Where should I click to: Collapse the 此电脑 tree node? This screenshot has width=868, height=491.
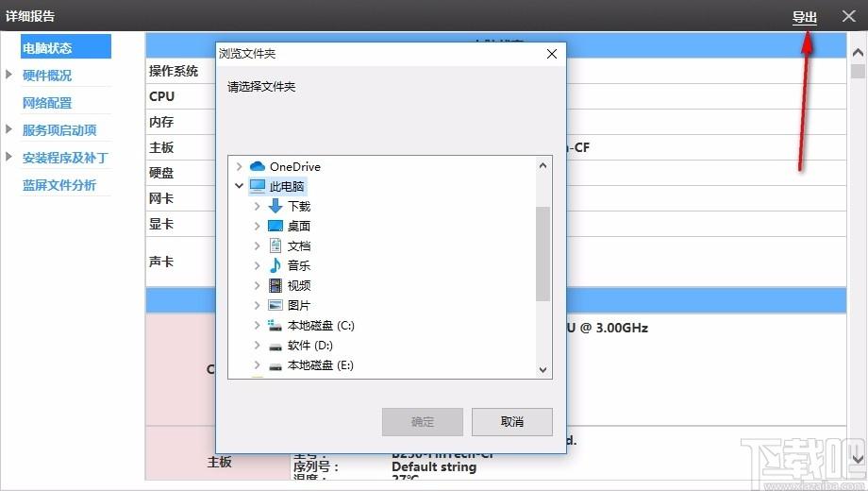239,186
